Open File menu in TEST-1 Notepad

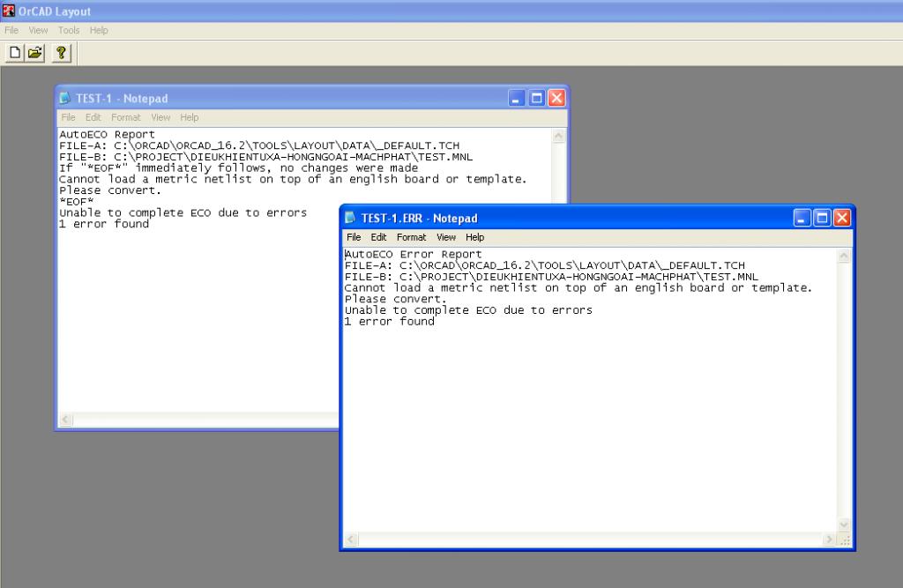(68, 117)
